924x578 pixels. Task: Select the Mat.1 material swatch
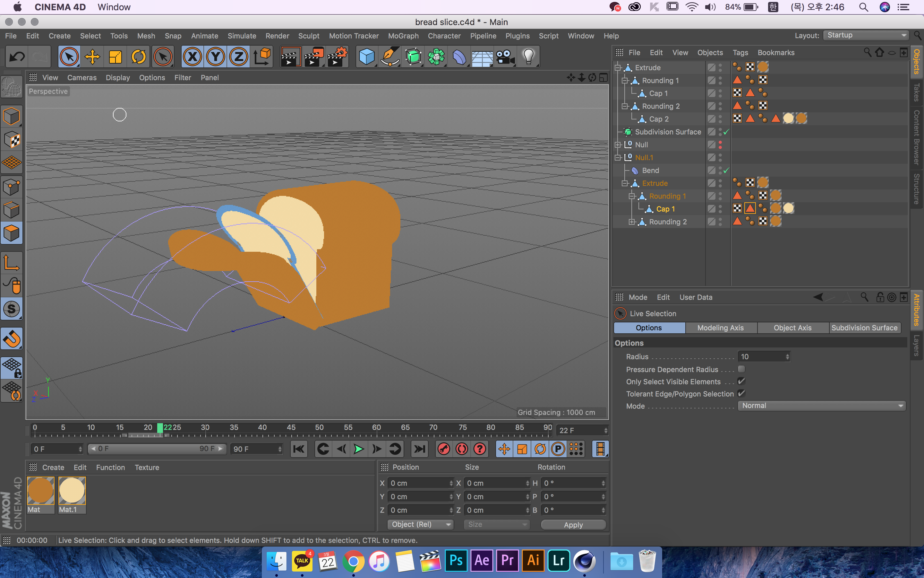point(72,491)
